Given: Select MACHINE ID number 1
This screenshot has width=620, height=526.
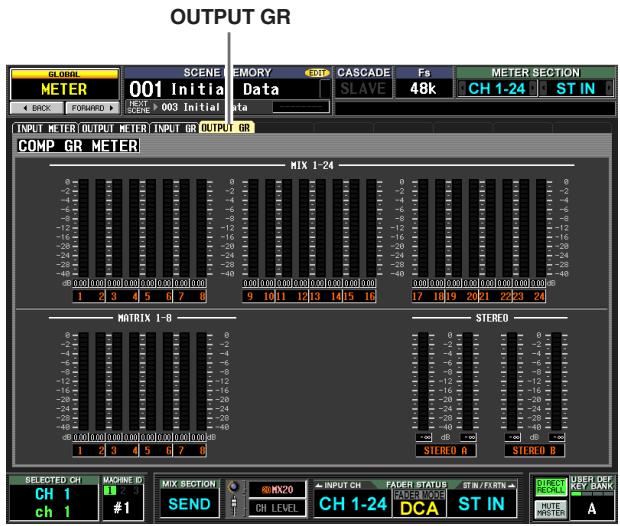Looking at the screenshot, I should (x=110, y=490).
